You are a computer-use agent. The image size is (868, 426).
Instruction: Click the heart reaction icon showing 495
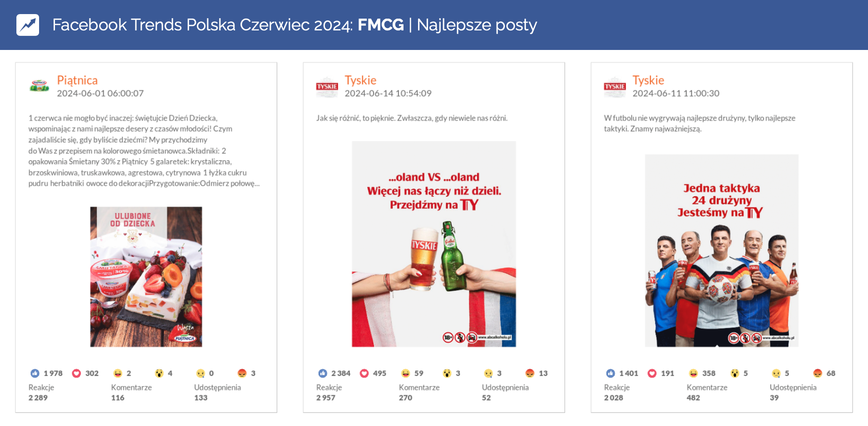(x=364, y=373)
